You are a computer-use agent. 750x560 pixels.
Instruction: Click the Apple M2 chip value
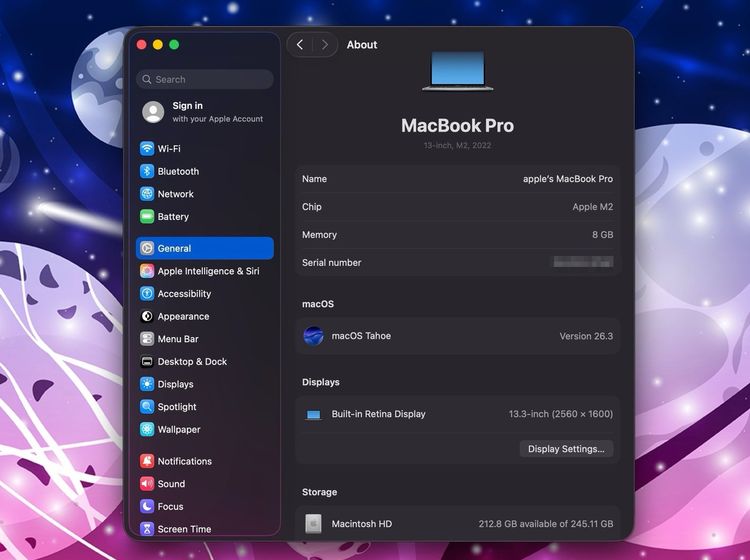coord(593,207)
